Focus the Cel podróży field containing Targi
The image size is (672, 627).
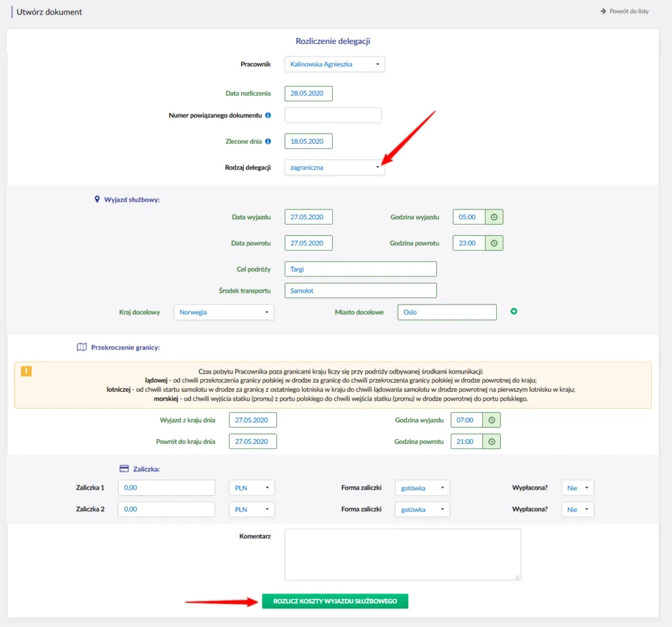click(x=360, y=269)
